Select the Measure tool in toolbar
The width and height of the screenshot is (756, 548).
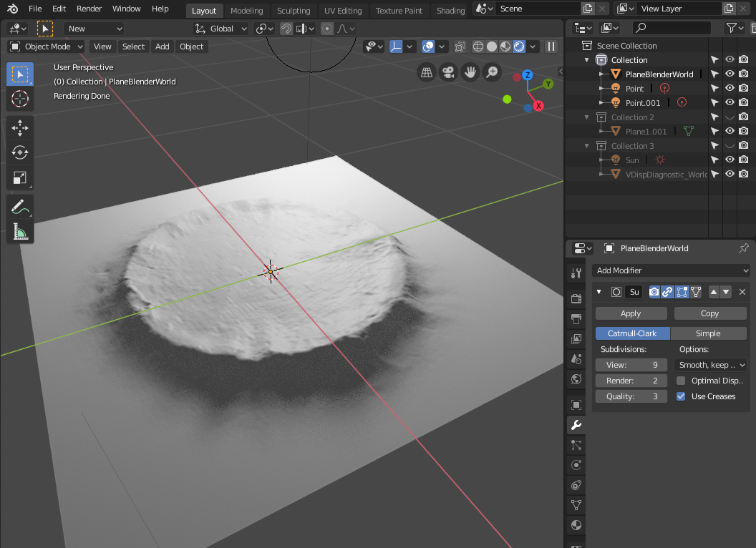[x=20, y=233]
